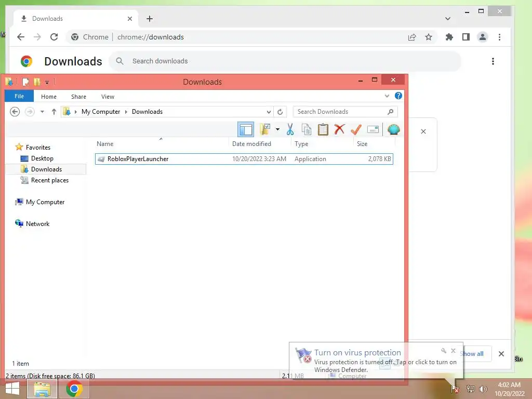Select the RobloxPlayerLauncher file
532x399 pixels.
(244, 159)
